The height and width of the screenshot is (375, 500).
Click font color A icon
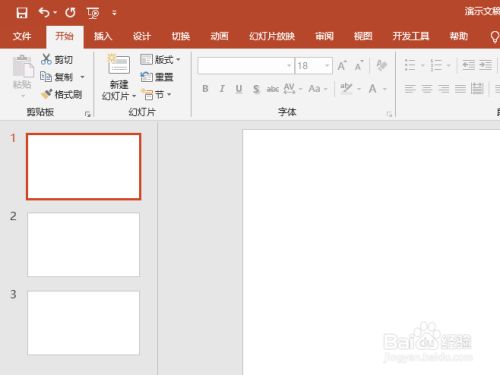[373, 89]
